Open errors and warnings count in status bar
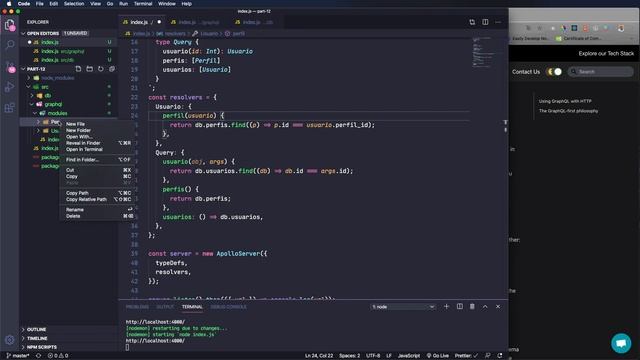The image size is (640, 360). [58, 356]
